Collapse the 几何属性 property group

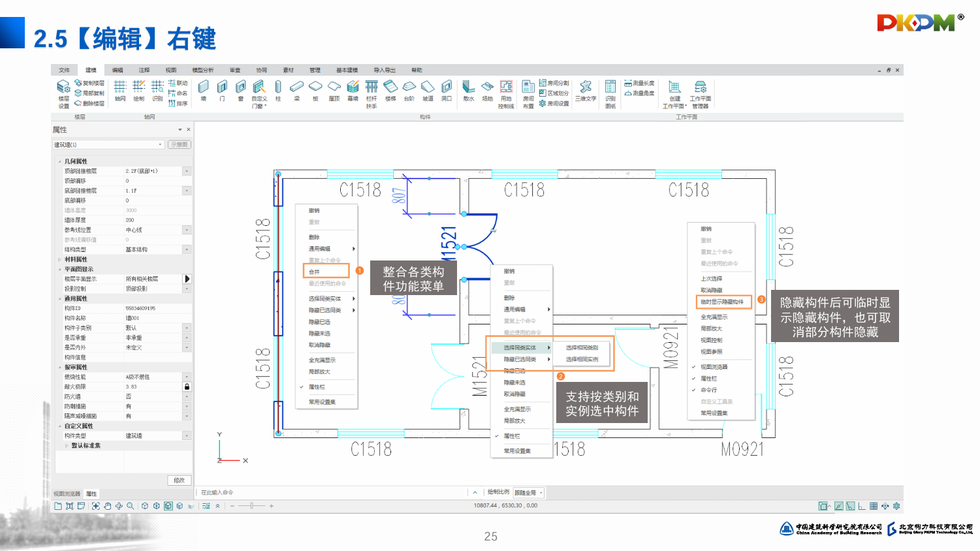click(x=60, y=161)
